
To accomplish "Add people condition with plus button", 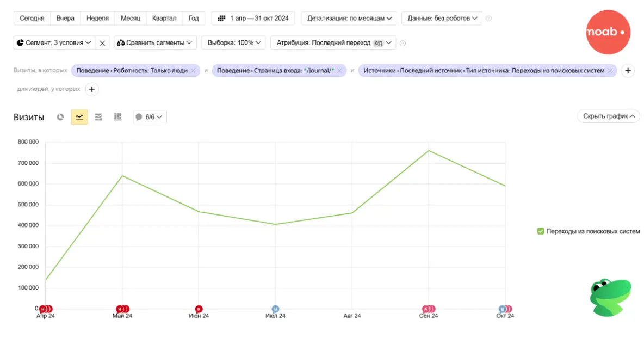I will pos(92,89).
